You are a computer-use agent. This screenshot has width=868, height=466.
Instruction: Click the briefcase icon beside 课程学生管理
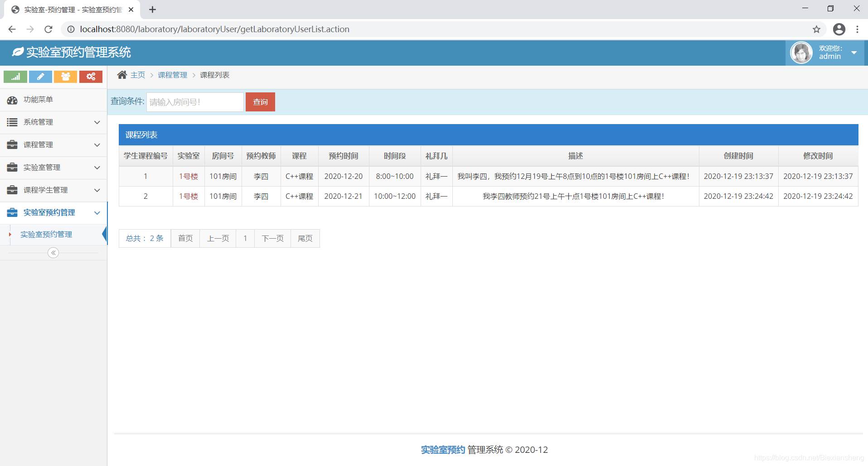pos(12,190)
